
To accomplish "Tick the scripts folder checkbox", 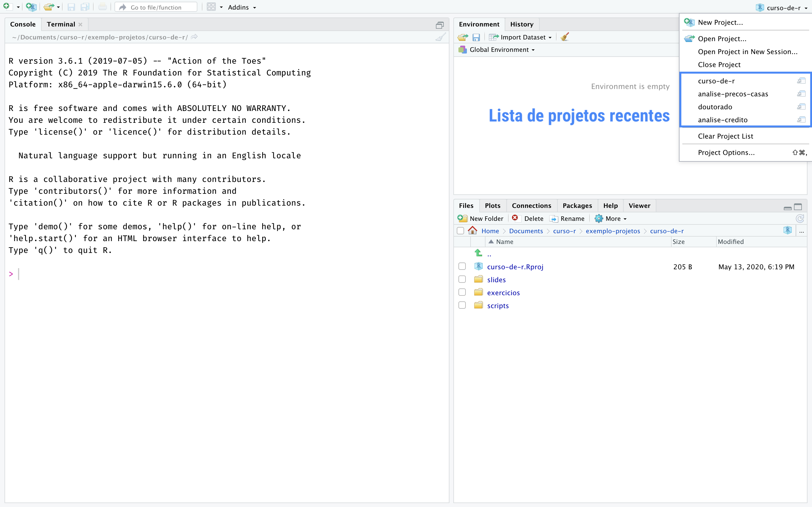I will [x=462, y=306].
